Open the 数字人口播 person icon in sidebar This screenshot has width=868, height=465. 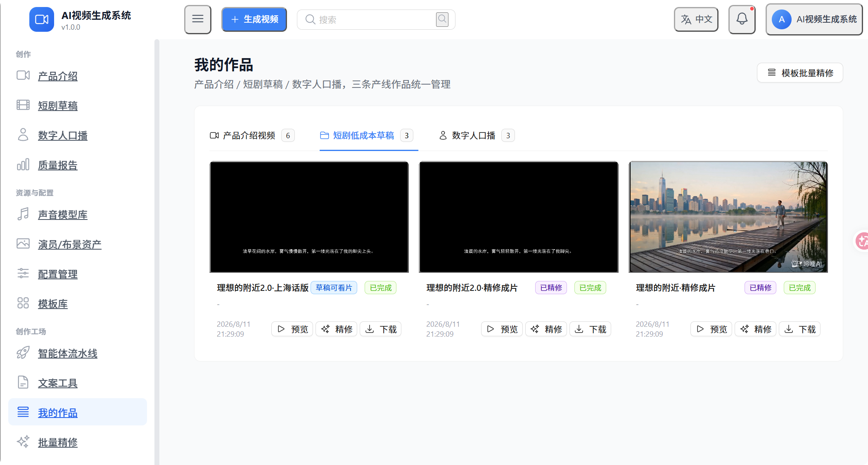click(x=23, y=135)
